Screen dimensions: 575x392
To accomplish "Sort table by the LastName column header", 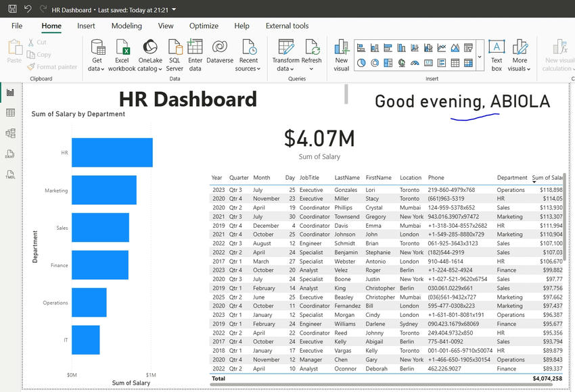I will [346, 178].
